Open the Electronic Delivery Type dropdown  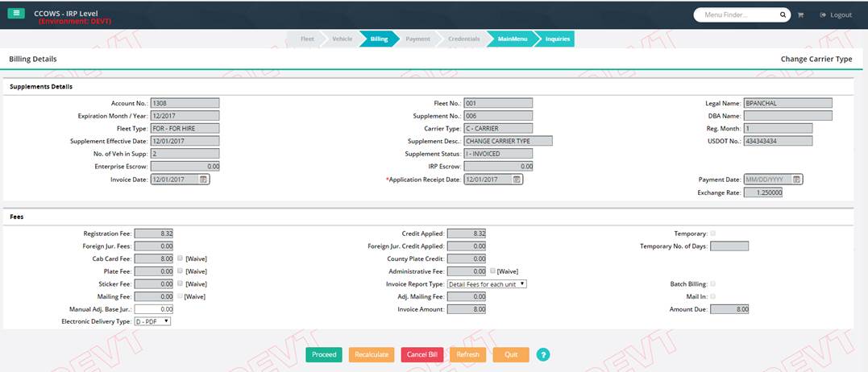pos(152,321)
